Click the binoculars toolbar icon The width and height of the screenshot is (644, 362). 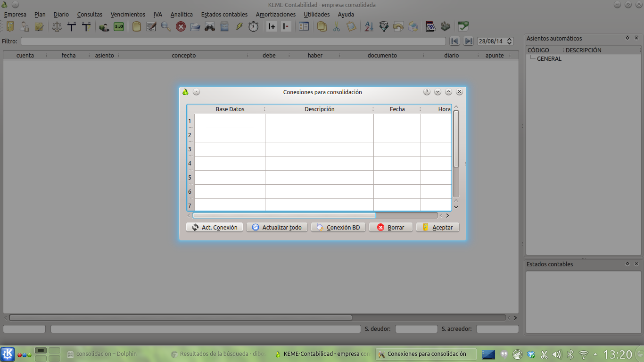coord(210,26)
